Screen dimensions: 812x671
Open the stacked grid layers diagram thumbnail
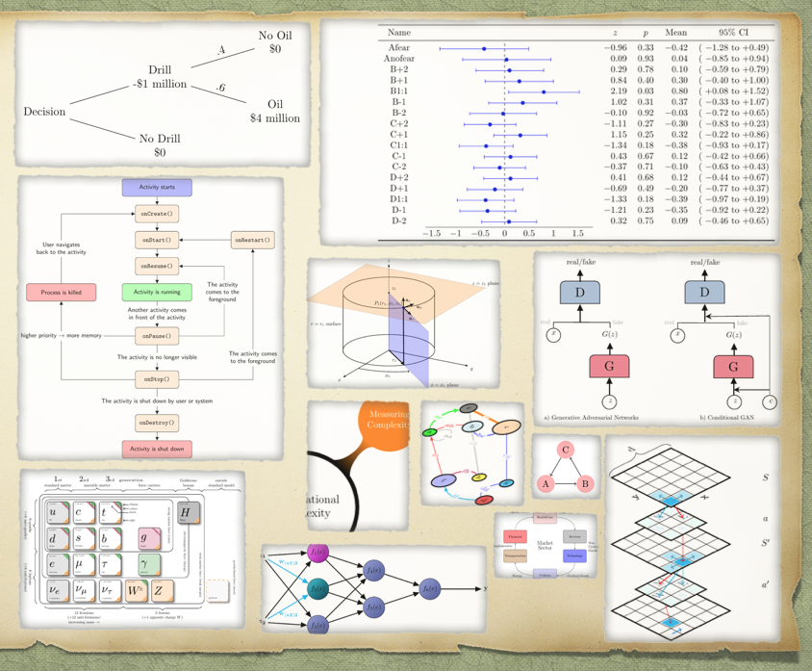[x=693, y=539]
